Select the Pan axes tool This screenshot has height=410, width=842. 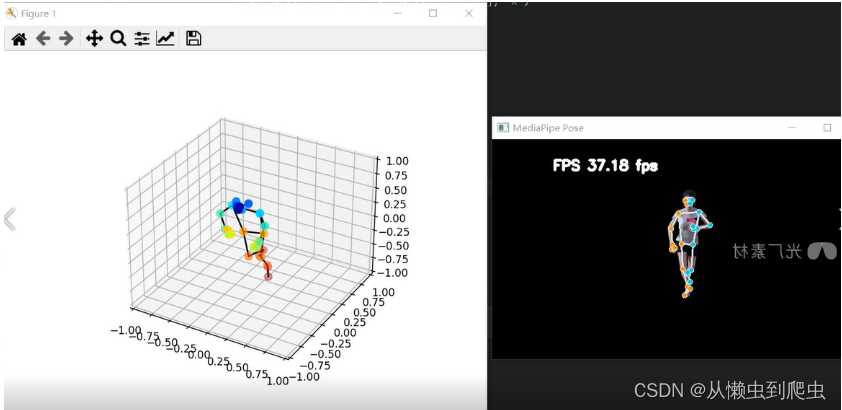[95, 39]
